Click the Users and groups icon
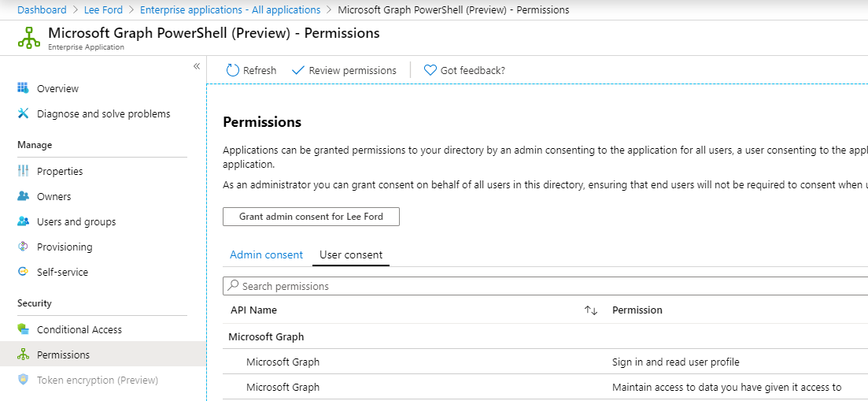Viewport: 868px width, 401px height. tap(23, 221)
